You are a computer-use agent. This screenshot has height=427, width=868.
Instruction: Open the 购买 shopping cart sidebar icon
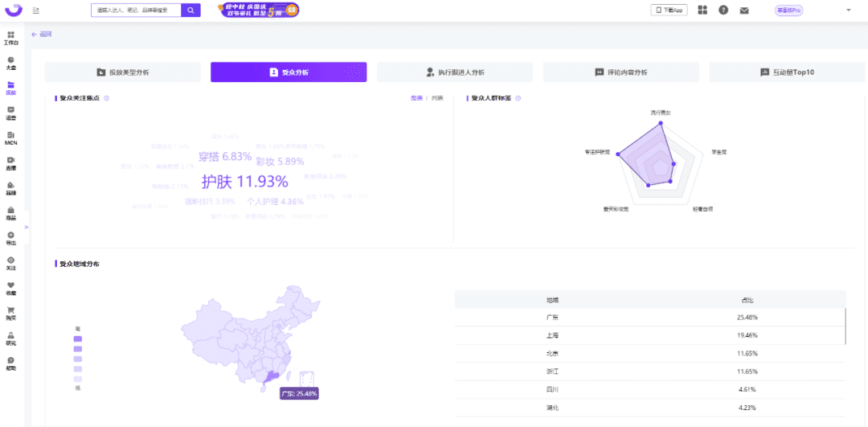coord(11,310)
